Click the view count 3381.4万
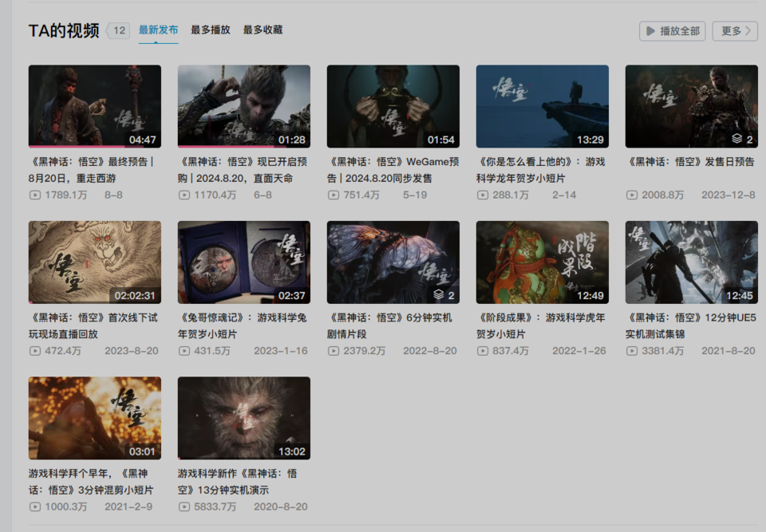 (x=663, y=351)
